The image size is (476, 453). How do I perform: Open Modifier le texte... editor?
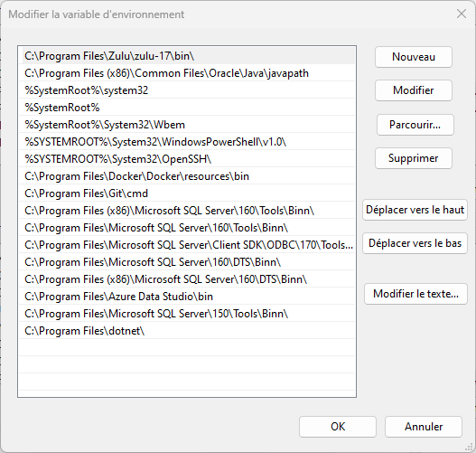click(415, 294)
